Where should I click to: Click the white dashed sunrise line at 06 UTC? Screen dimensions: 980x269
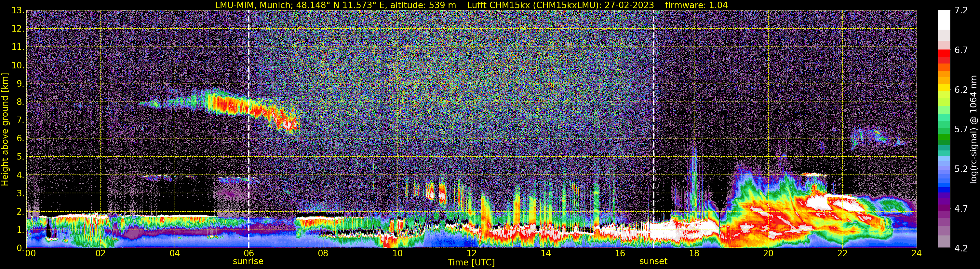[x=248, y=129]
